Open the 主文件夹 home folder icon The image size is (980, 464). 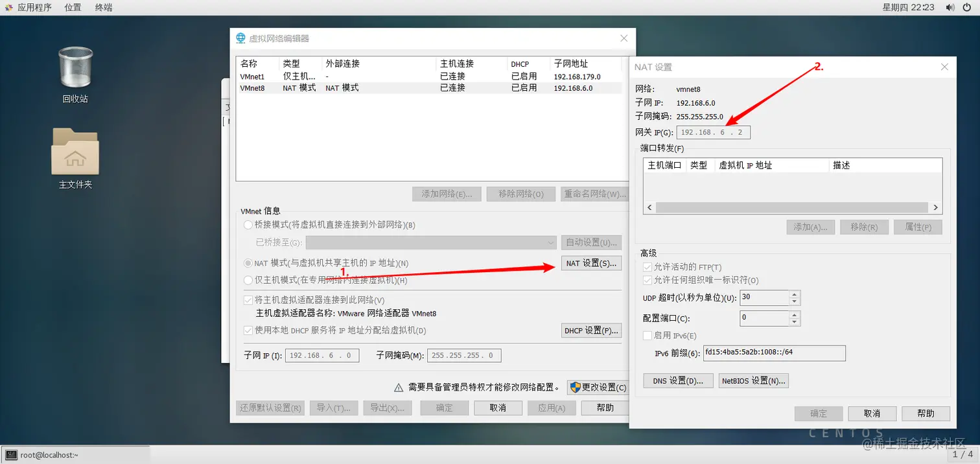click(75, 151)
